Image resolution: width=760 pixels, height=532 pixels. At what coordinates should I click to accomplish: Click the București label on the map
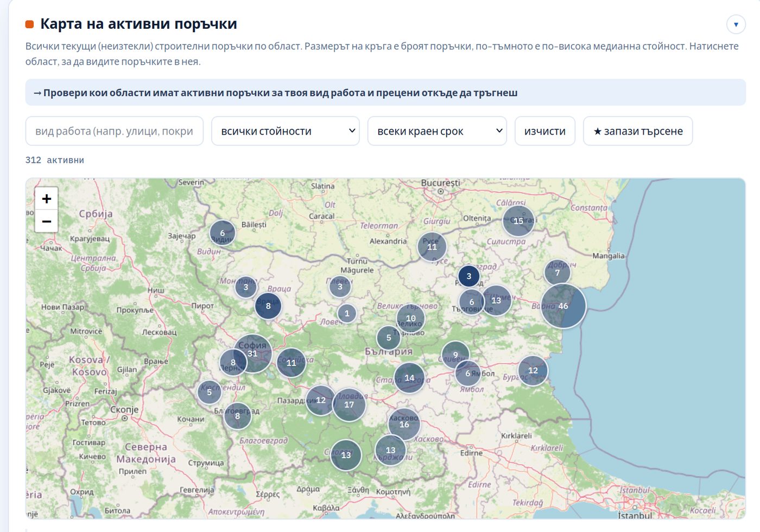pyautogui.click(x=441, y=183)
